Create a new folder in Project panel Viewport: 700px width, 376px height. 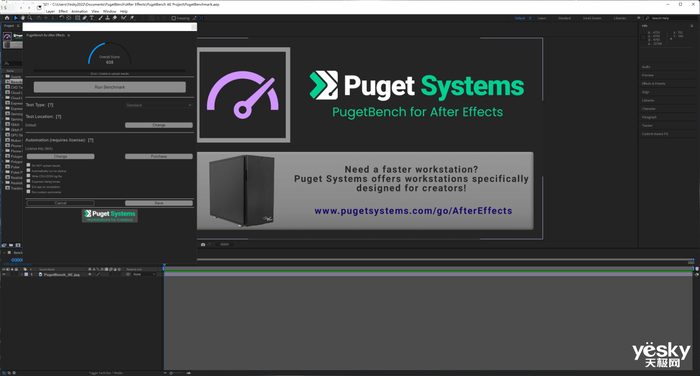[x=11, y=245]
